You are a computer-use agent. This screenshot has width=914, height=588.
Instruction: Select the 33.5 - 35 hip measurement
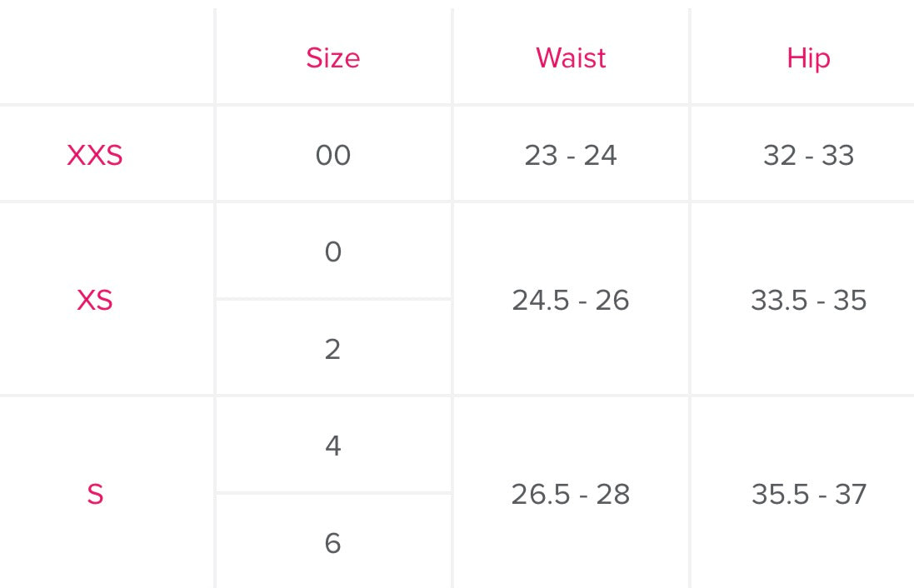point(808,300)
